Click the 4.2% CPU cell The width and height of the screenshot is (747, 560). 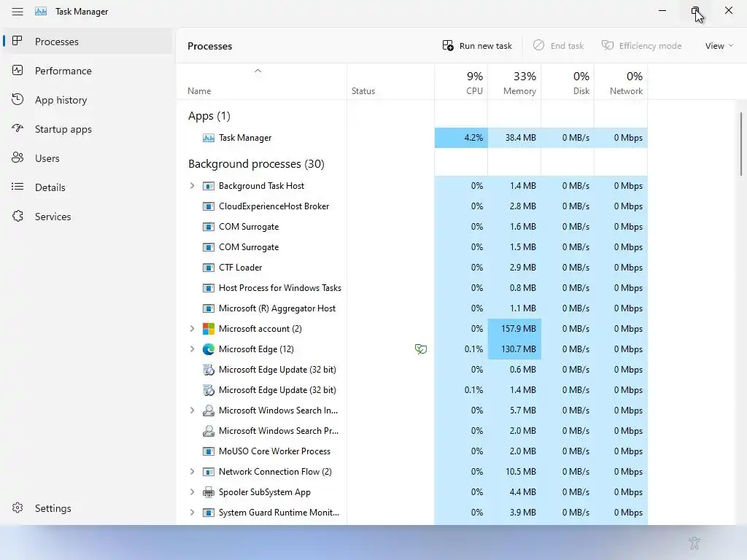click(x=461, y=138)
